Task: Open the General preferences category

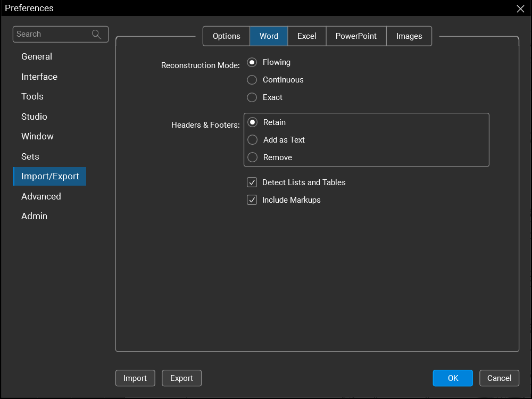Action: (37, 56)
